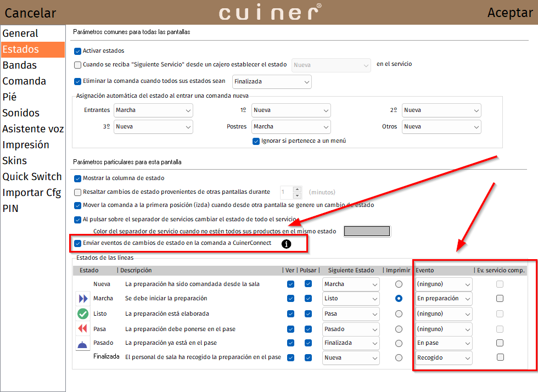Viewport: 538px width, 392px height.
Task: Open Siguiente Estado dropdown for Marcha row
Action: [x=351, y=299]
